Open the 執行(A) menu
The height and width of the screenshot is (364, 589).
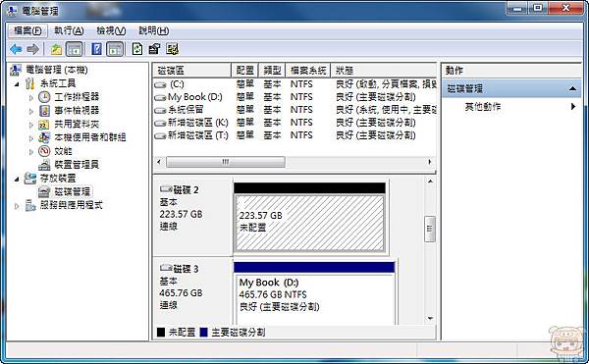(69, 30)
